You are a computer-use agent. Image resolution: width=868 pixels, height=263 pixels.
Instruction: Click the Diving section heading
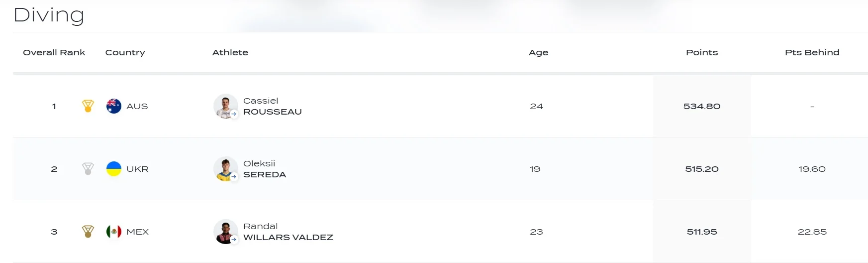[49, 15]
